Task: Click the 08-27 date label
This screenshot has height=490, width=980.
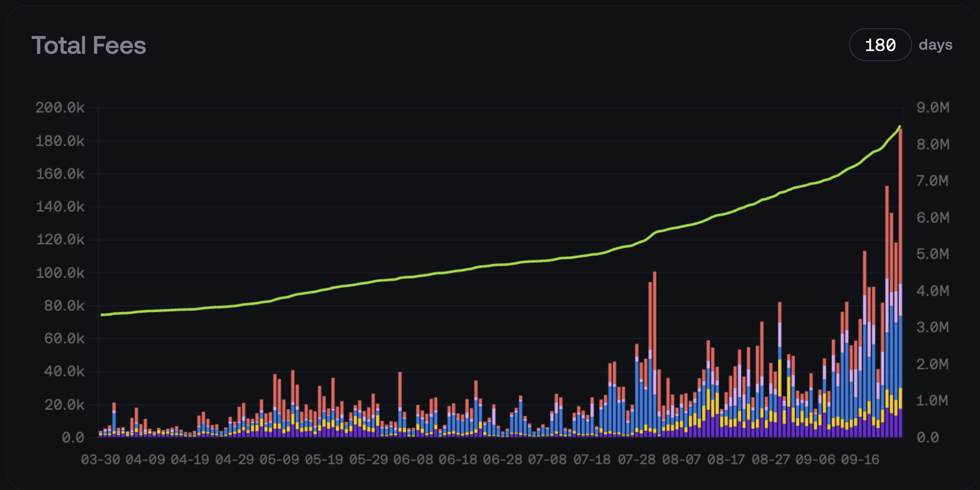Action: click(x=771, y=460)
